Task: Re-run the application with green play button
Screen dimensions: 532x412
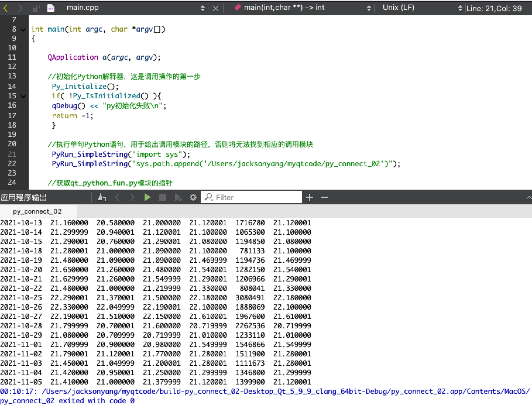Action: (x=147, y=198)
